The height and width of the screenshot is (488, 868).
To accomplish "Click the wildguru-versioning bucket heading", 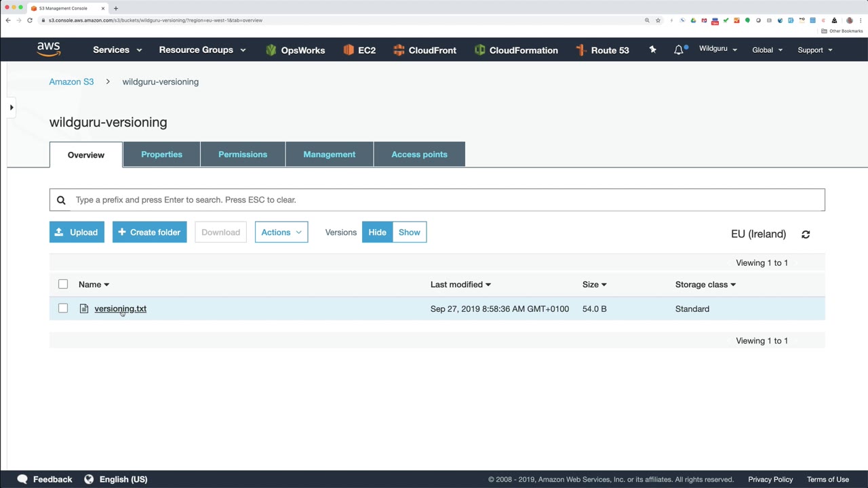I will click(108, 123).
